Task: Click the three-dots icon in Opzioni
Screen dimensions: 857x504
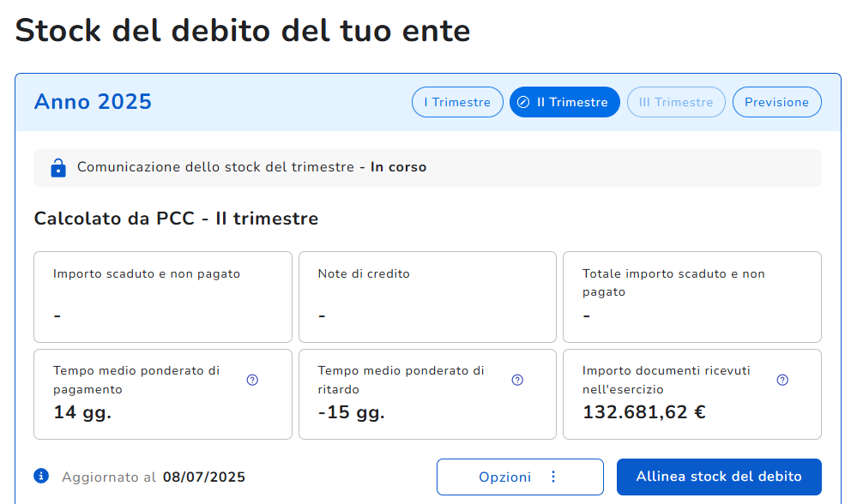Action: pyautogui.click(x=553, y=477)
